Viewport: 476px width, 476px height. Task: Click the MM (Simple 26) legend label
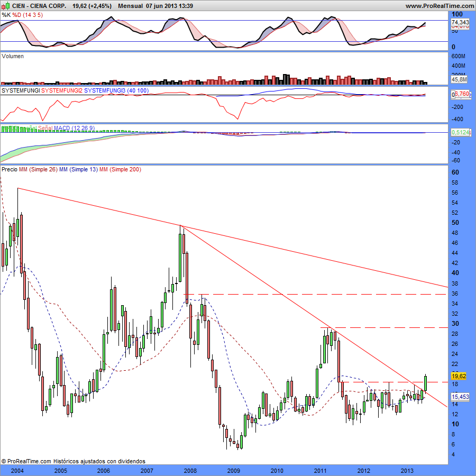tap(38, 169)
